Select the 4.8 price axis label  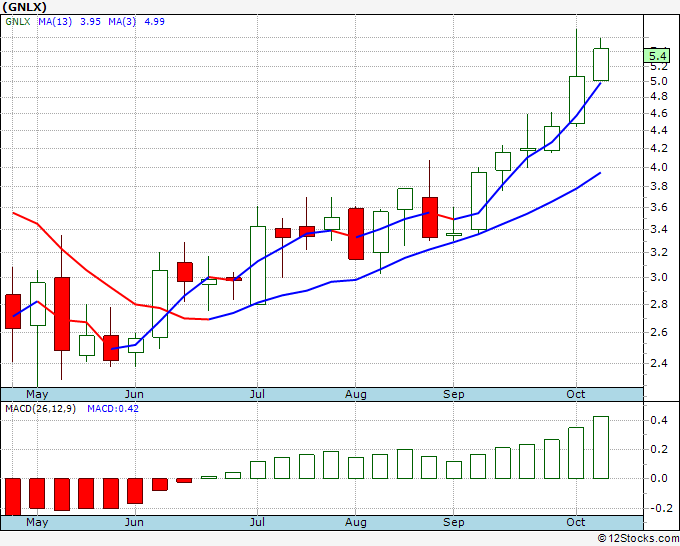[659, 97]
